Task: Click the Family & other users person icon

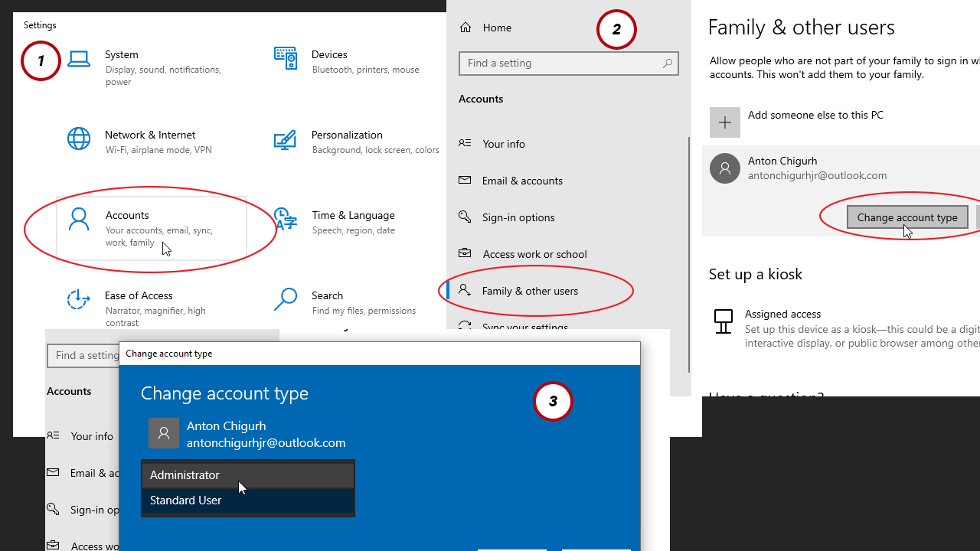Action: [465, 290]
